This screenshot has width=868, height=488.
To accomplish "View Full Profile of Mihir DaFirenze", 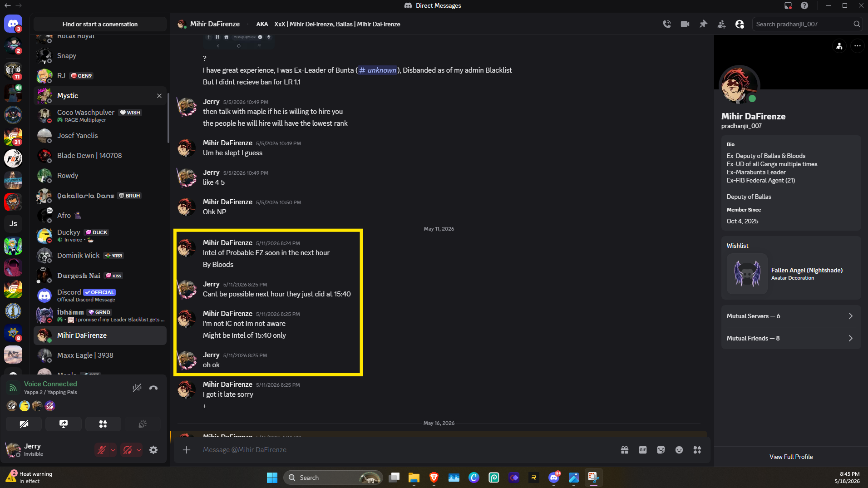I will [x=791, y=457].
